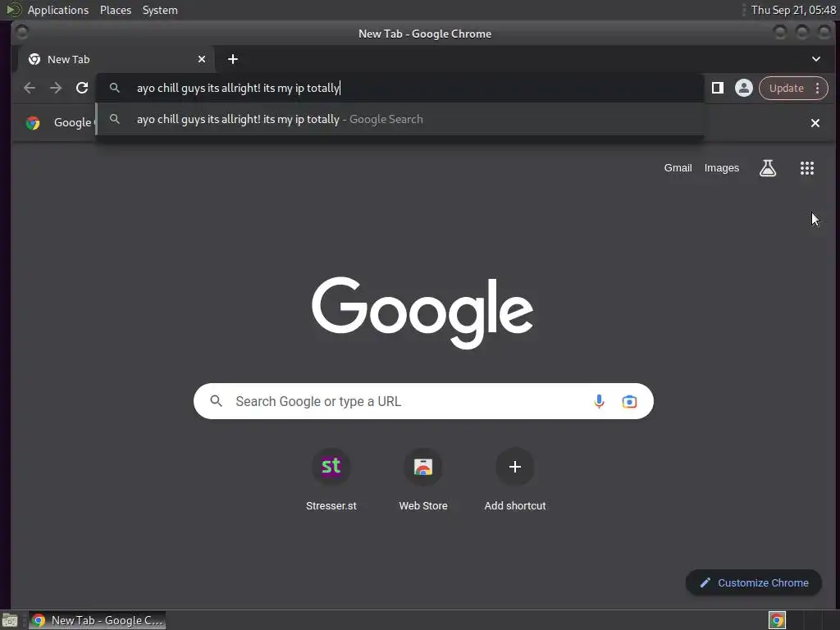Open the System menu

(160, 10)
